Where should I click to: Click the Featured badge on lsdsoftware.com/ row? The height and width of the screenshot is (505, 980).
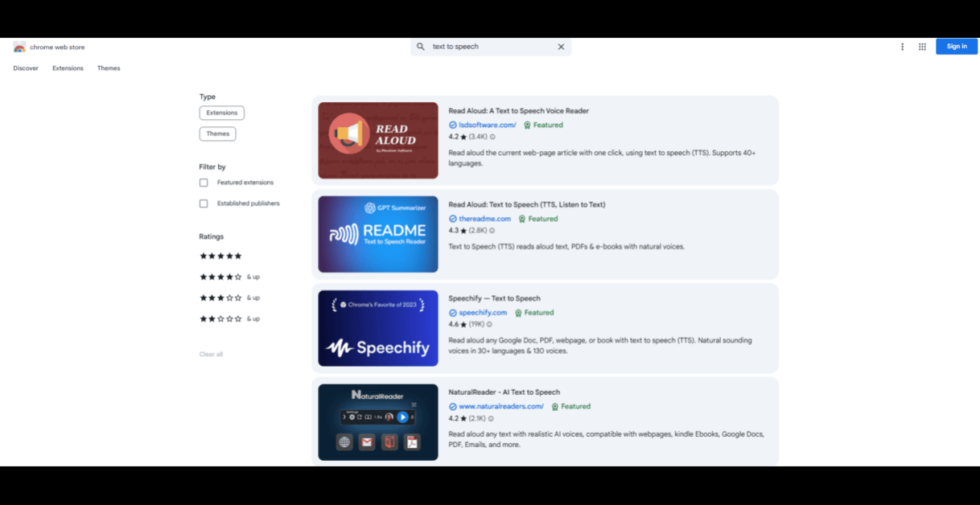pos(543,125)
